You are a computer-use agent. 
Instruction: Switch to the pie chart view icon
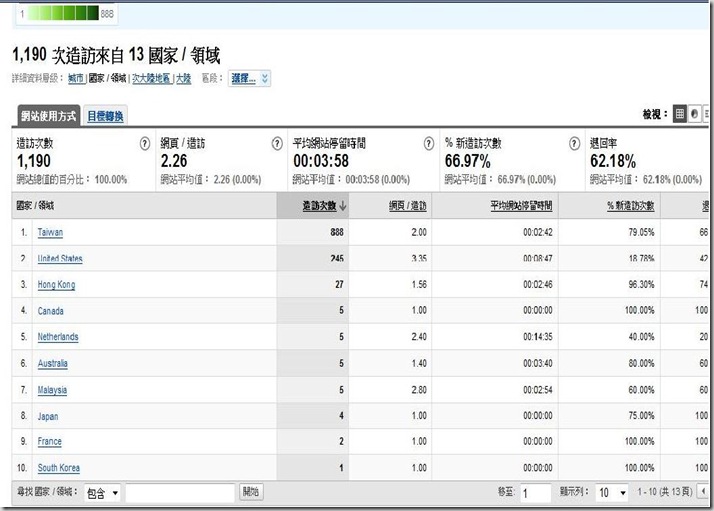[694, 114]
